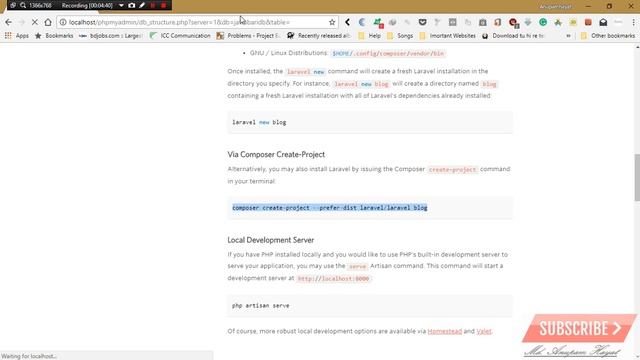Screen dimensions: 640x360
Task: Open the bdjobs.com bookmark
Action: tap(110, 36)
